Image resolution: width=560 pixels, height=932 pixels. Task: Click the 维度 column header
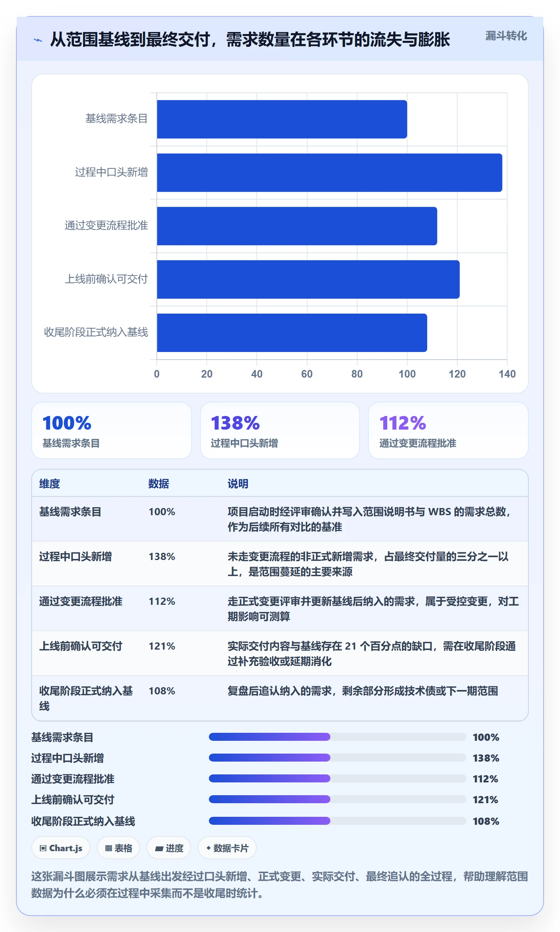[50, 484]
